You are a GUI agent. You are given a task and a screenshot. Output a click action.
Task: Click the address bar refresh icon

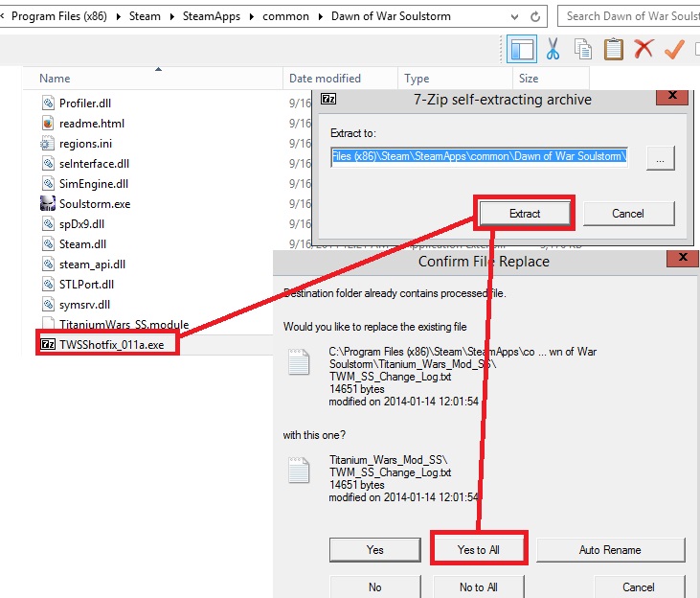(x=535, y=17)
